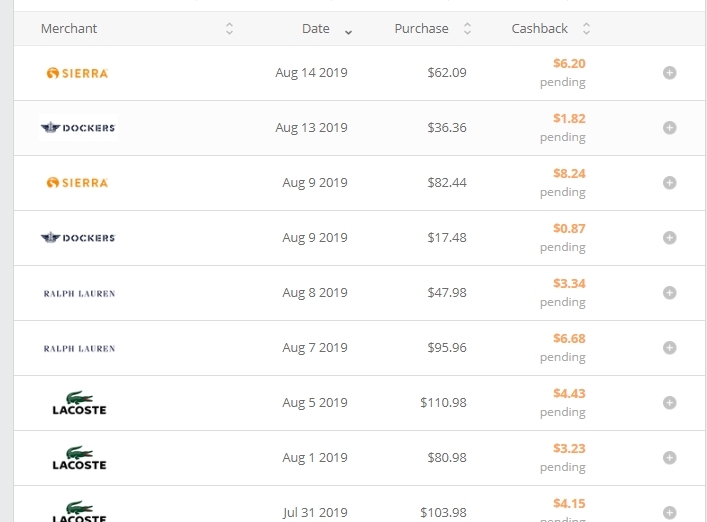707x522 pixels.
Task: Click pending status under $6.20 cashback
Action: [x=563, y=82]
